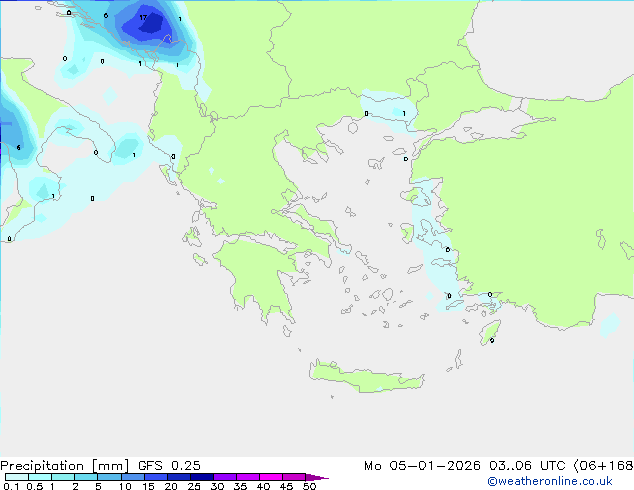Click the weatheronline.co.uk copyright link
This screenshot has width=634, height=490.
(550, 481)
